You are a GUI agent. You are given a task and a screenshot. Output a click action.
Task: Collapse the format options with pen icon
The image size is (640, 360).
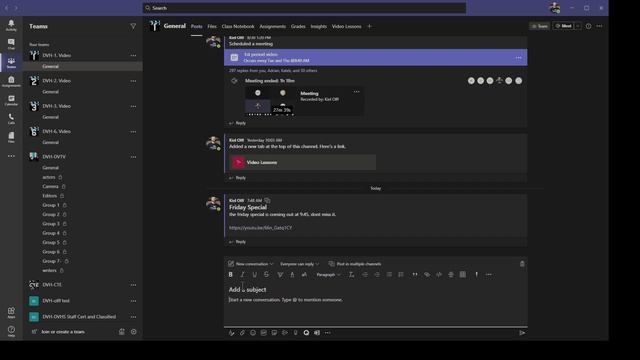[231, 333]
